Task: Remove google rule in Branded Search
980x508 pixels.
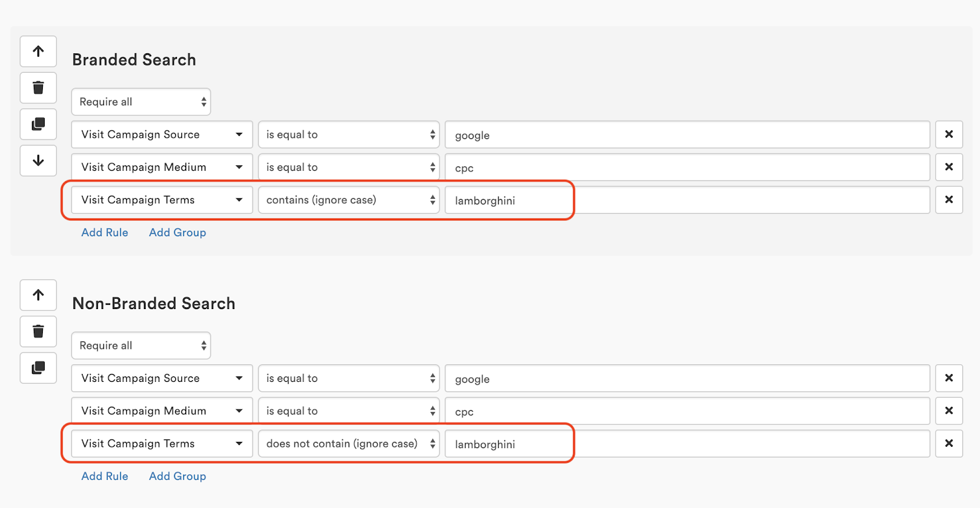Action: pyautogui.click(x=949, y=135)
